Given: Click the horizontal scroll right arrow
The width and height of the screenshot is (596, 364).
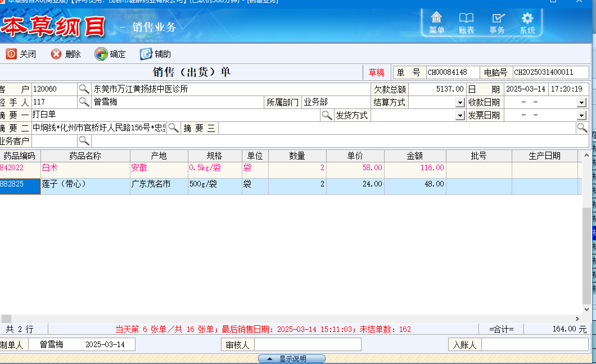Looking at the screenshot, I should click(577, 319).
